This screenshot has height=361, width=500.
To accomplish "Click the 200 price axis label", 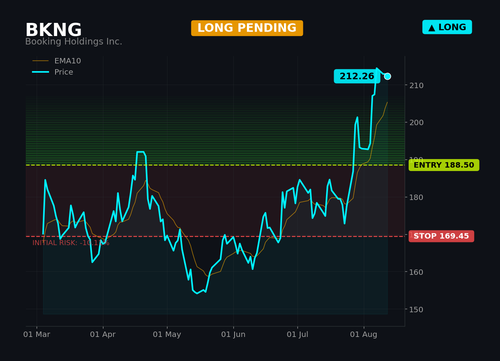I will tap(416, 123).
